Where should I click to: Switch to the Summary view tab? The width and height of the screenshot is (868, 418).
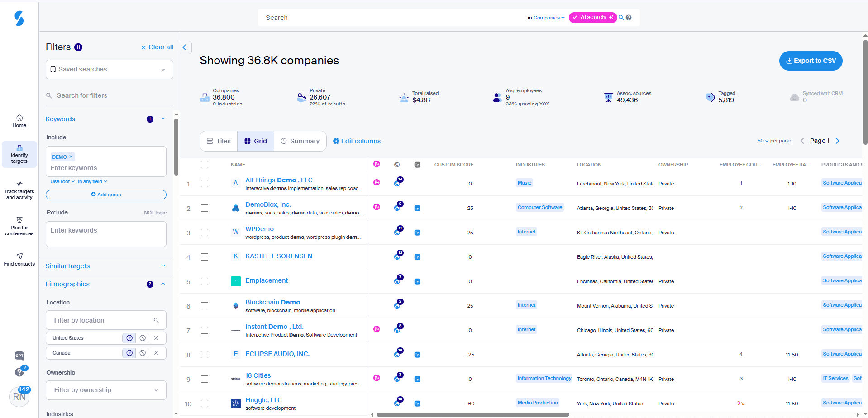[x=300, y=141]
